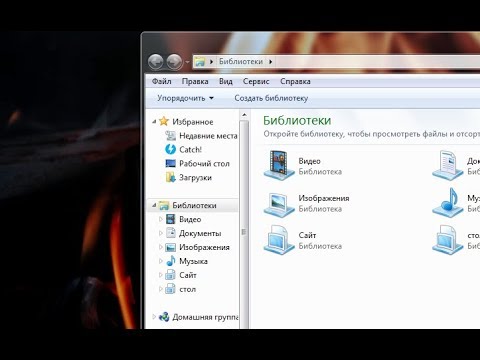Open the Сервис menu

[256, 81]
